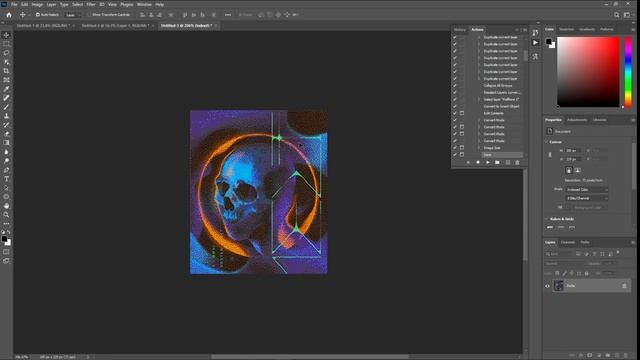
Task: Select the Move tool in the toolbox
Action: coord(6,35)
